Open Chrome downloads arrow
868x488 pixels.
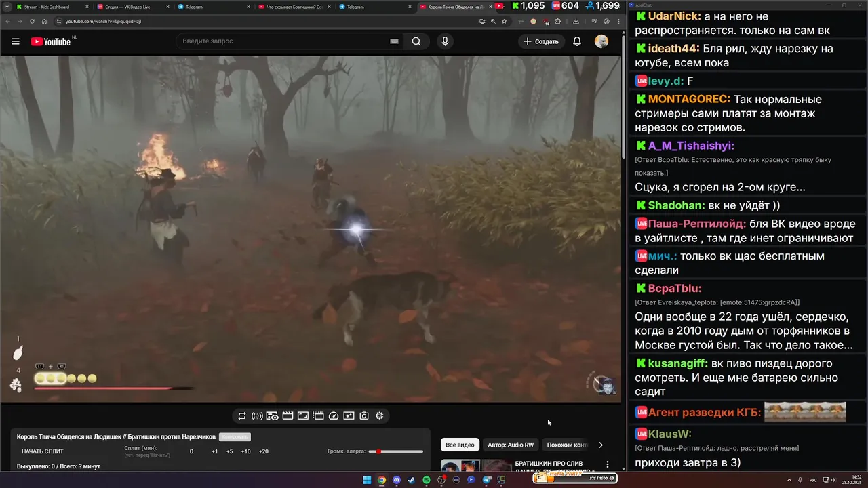(x=576, y=21)
